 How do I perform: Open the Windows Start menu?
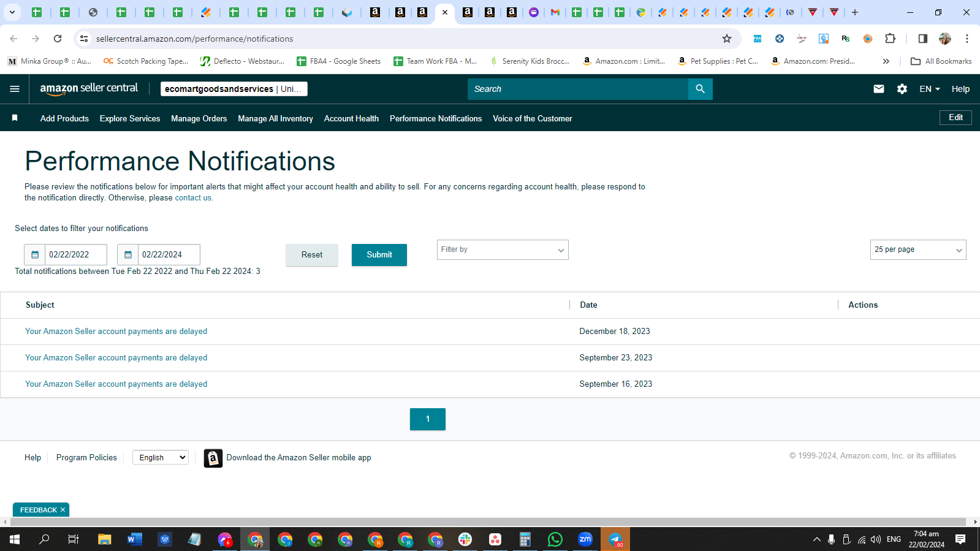(15, 539)
